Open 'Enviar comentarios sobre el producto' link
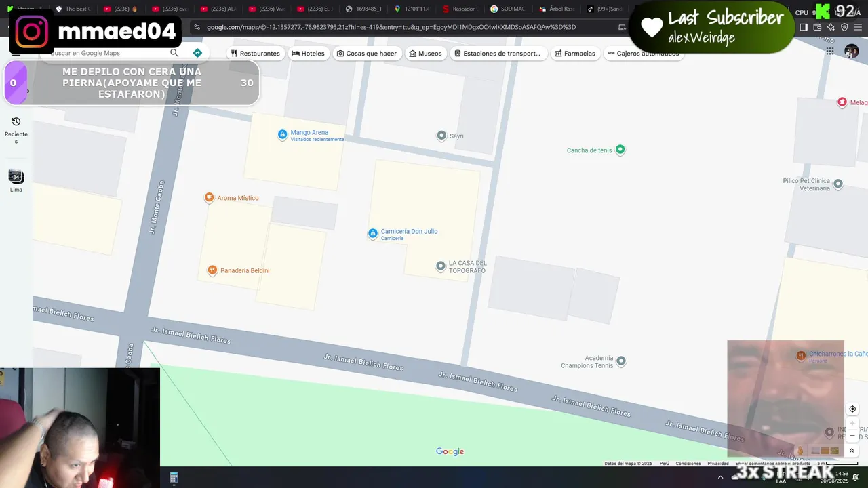The image size is (868, 488). [772, 464]
